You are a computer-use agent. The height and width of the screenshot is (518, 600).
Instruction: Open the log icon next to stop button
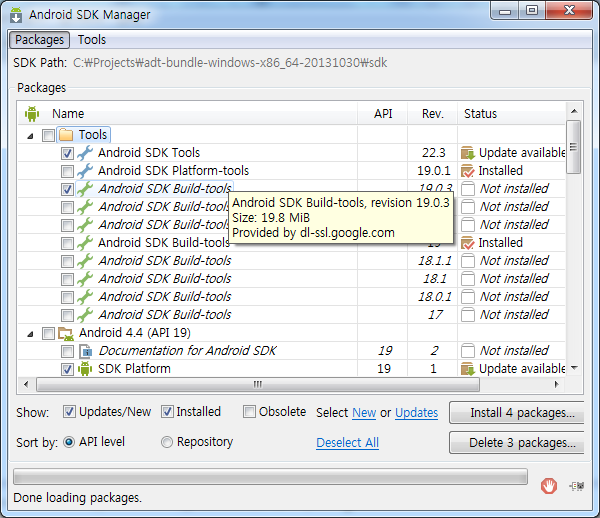tap(577, 486)
